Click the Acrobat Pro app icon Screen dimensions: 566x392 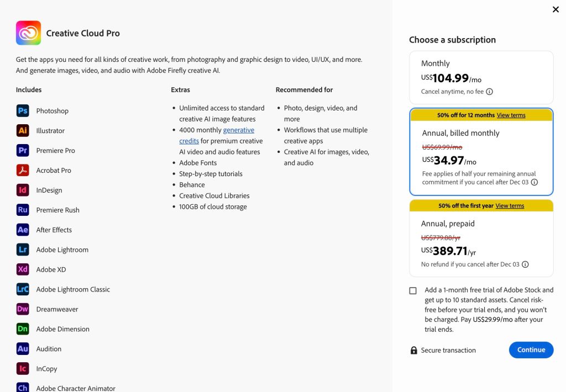point(23,171)
